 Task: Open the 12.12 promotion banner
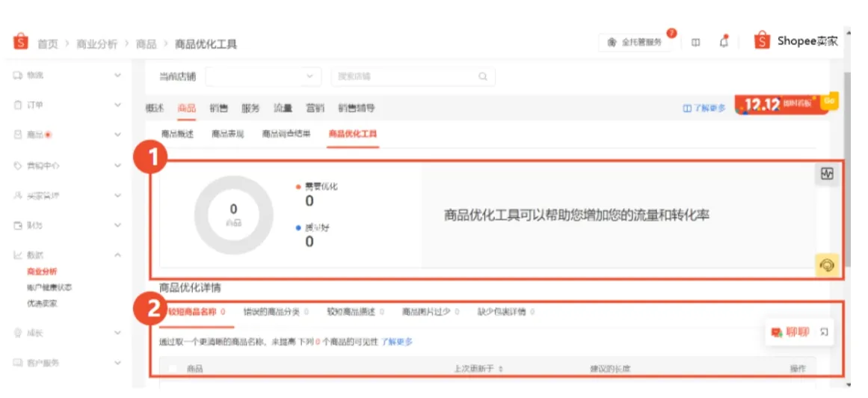coord(781,104)
